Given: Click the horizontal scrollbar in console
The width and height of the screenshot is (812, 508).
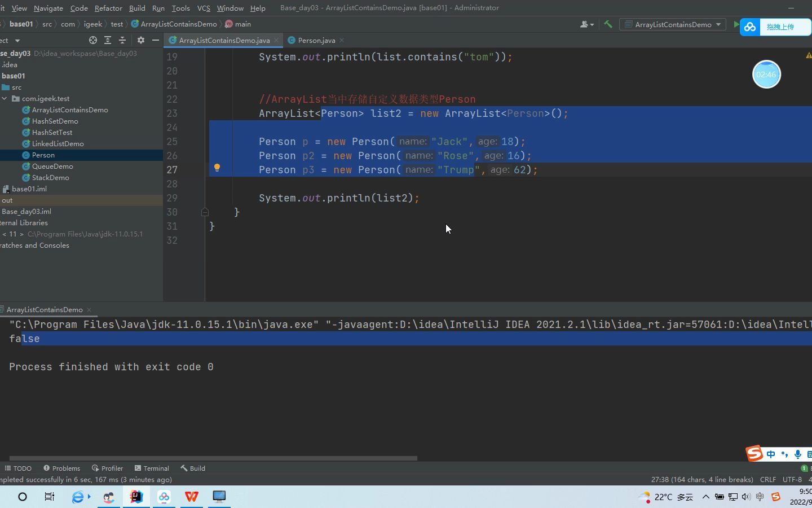Looking at the screenshot, I should coord(213,458).
